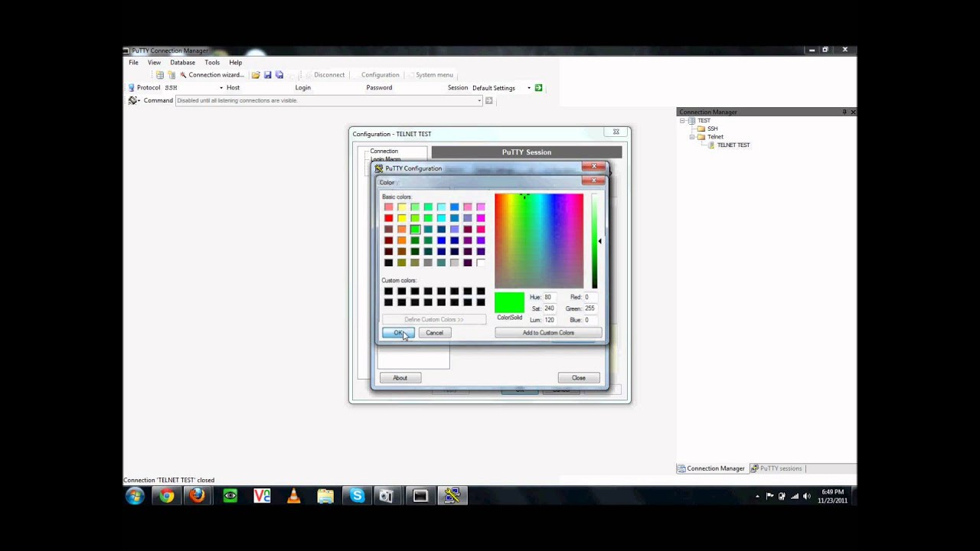This screenshot has height=551, width=980.
Task: Click the Sat value field
Action: (550, 308)
